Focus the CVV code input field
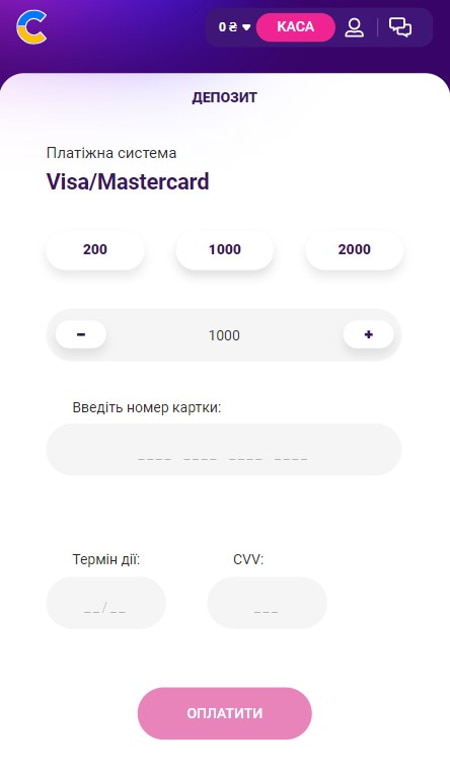 [267, 603]
